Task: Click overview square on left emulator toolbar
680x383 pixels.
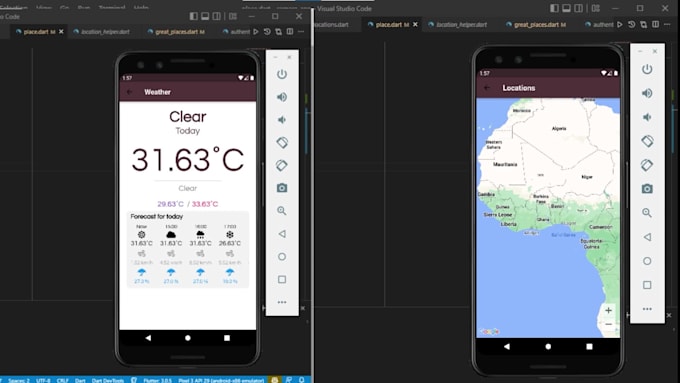Action: pos(282,279)
